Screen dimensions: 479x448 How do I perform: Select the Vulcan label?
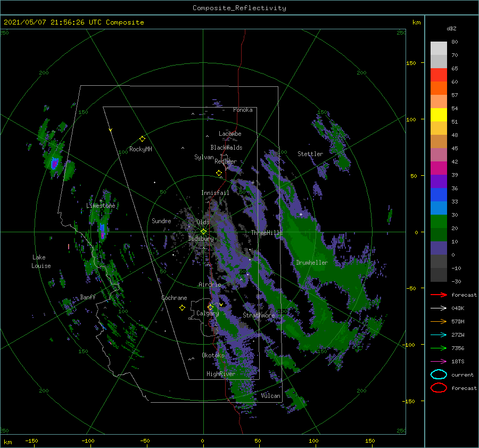coord(270,396)
